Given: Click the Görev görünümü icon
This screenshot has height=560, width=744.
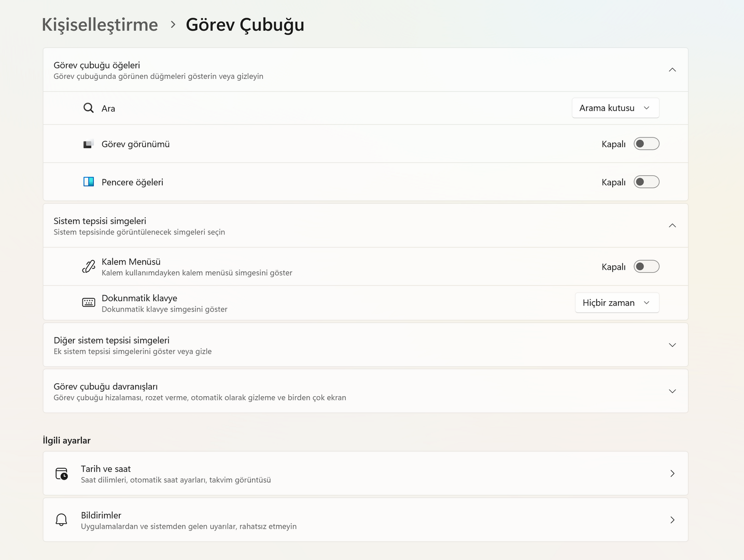Looking at the screenshot, I should (x=88, y=144).
